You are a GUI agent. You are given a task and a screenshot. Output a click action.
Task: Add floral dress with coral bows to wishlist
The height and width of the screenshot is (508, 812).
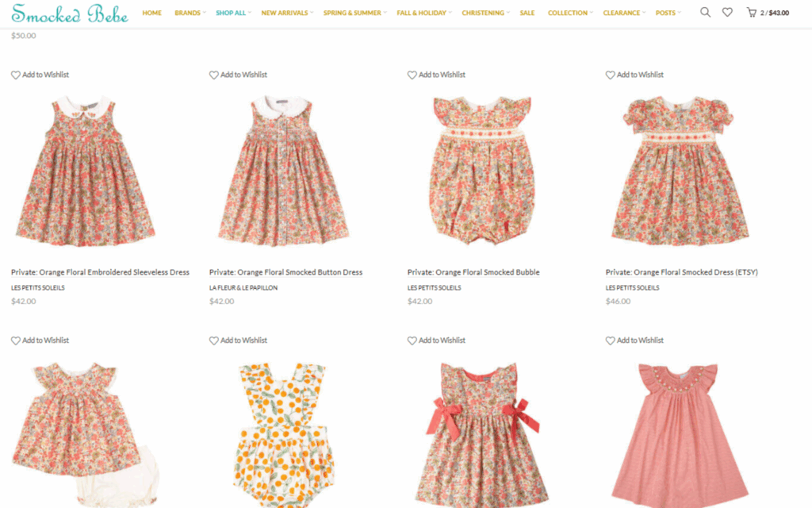pos(437,341)
